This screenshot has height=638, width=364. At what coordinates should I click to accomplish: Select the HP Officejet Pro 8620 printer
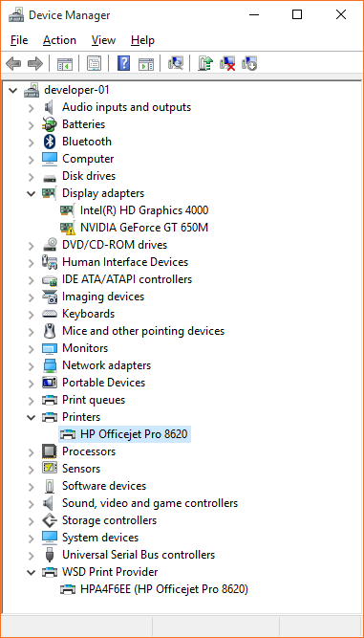[134, 434]
